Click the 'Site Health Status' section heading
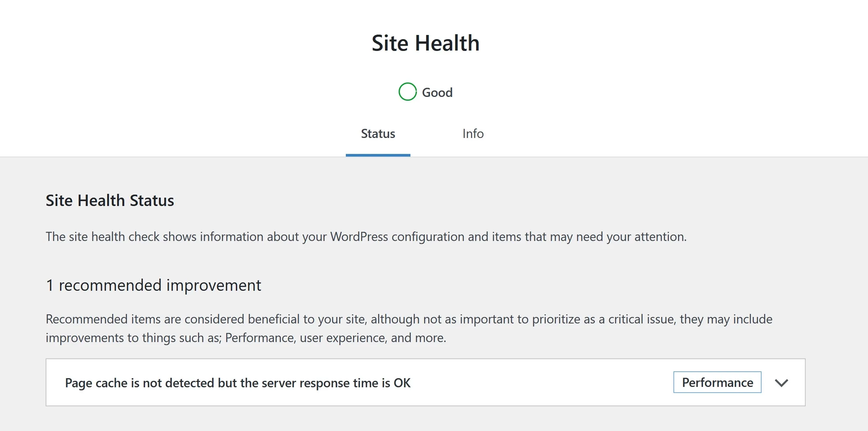 pyautogui.click(x=110, y=200)
